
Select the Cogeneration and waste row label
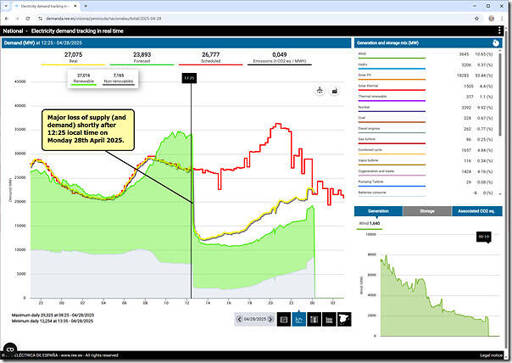click(376, 171)
